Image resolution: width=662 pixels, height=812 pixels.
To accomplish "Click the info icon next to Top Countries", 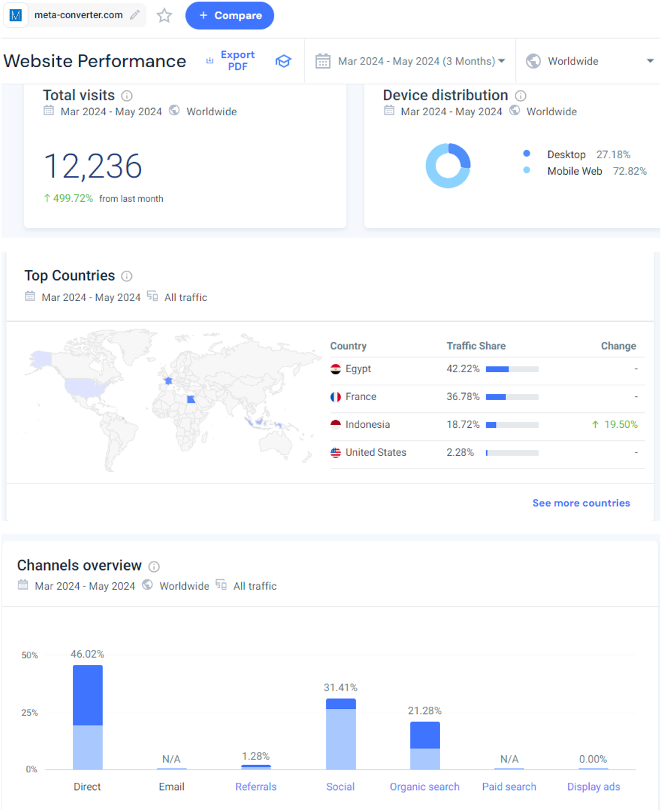I will pyautogui.click(x=127, y=276).
